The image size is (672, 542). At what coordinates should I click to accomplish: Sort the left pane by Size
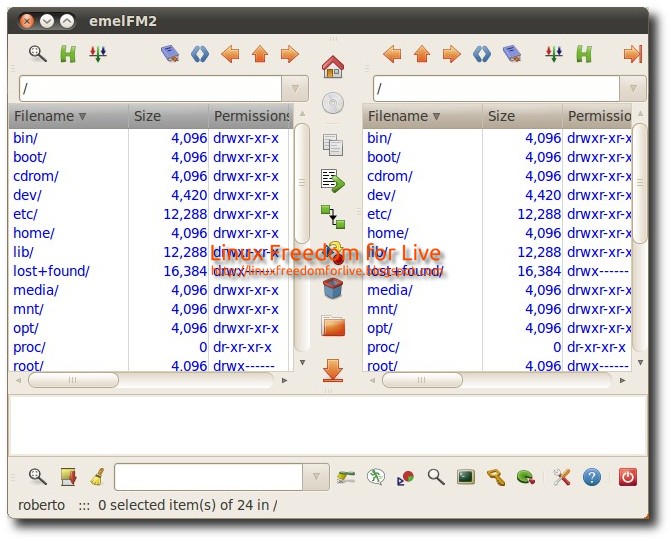coord(168,116)
